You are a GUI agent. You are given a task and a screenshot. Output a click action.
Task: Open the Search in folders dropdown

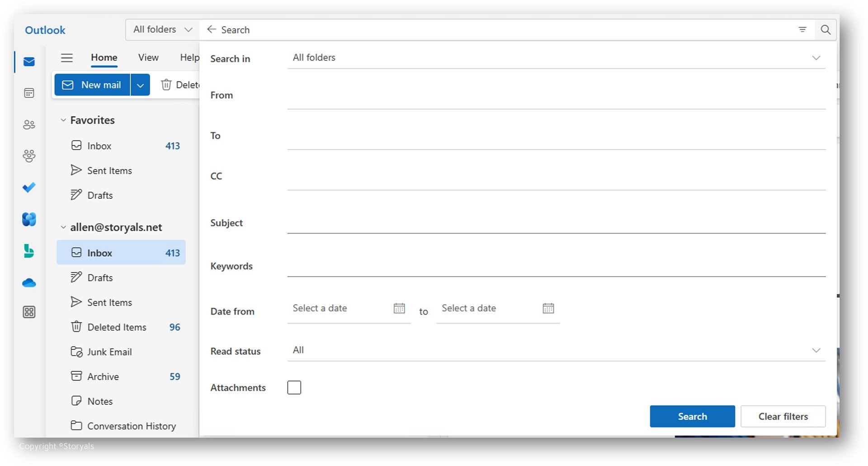click(x=816, y=58)
